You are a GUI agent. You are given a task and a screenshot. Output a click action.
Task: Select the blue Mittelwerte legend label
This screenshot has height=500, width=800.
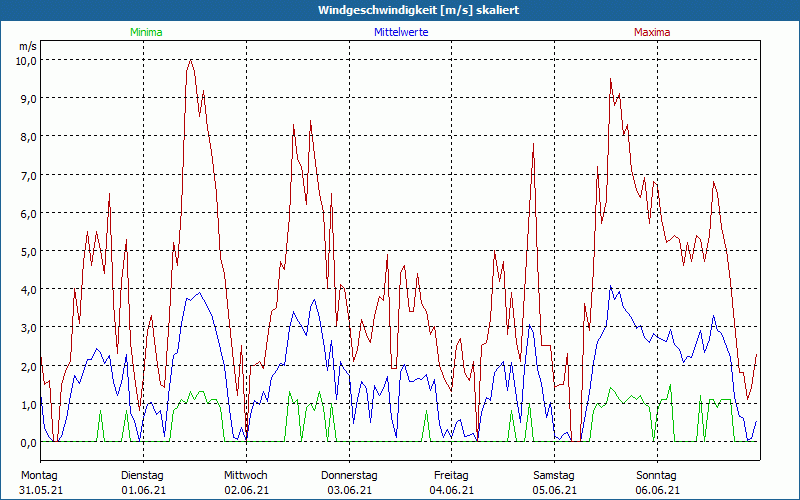click(400, 32)
